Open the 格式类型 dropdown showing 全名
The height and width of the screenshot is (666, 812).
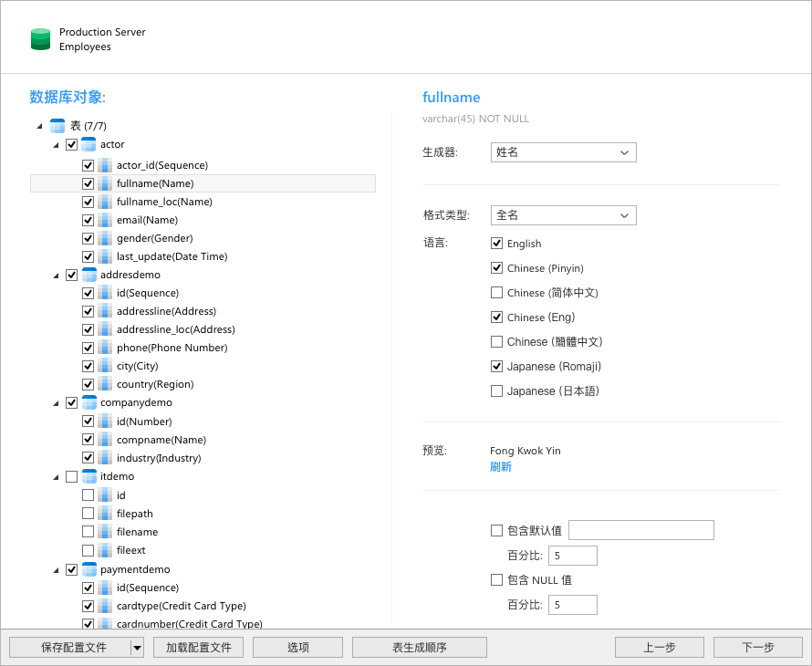tap(563, 215)
